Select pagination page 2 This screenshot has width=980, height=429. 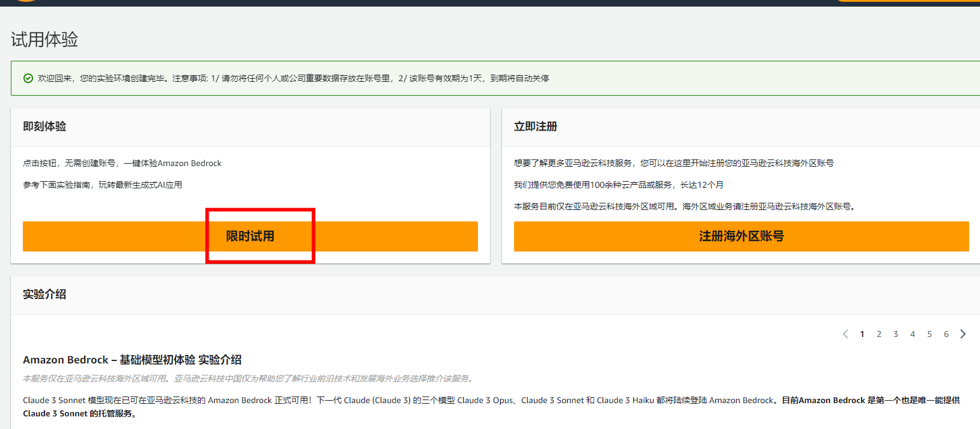point(879,334)
